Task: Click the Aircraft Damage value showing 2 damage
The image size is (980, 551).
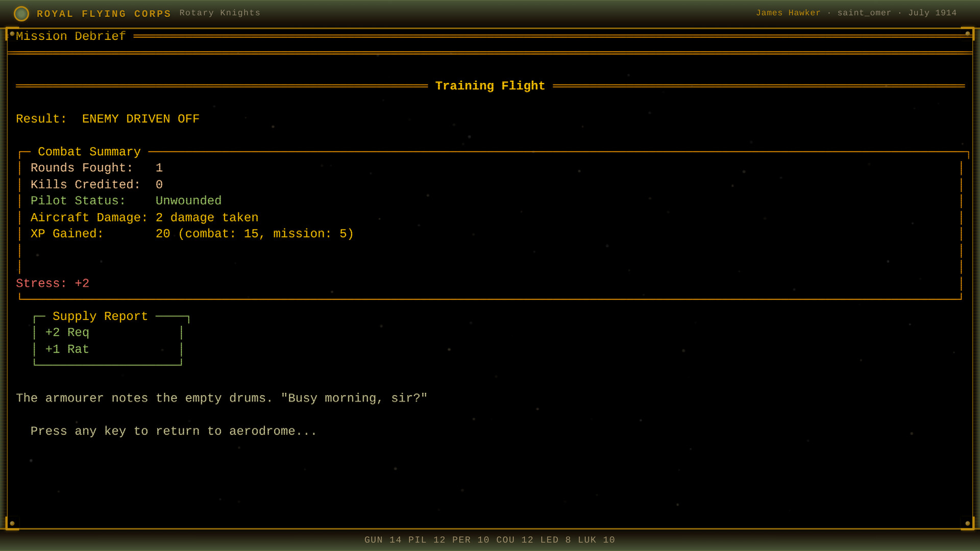Action: (207, 217)
